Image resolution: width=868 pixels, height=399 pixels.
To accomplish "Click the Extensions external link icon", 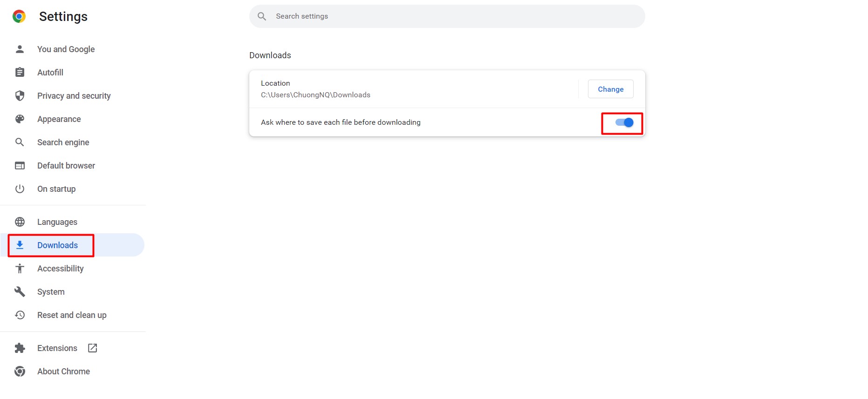I will click(x=93, y=348).
